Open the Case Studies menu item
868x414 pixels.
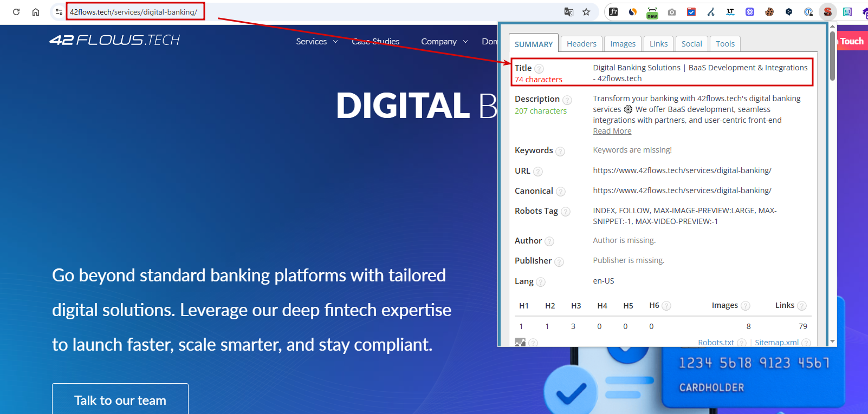tap(375, 41)
